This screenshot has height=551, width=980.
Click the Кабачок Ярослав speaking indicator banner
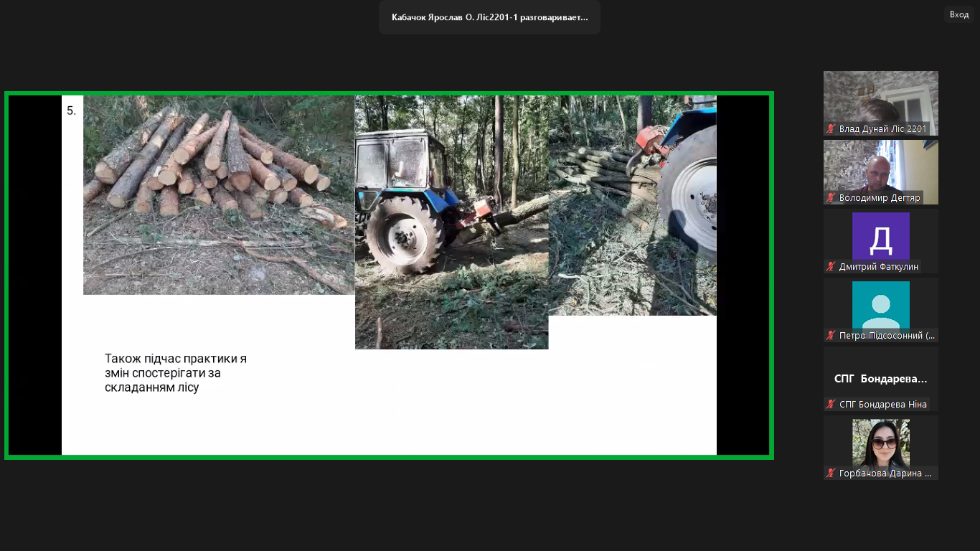489,17
